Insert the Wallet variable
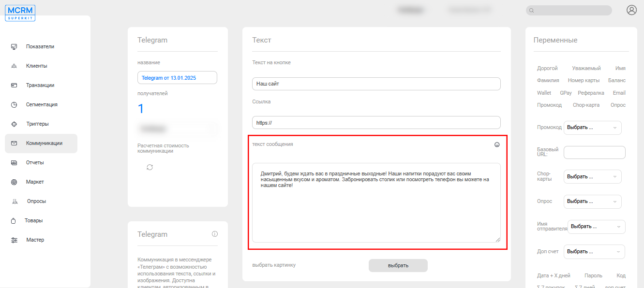The height and width of the screenshot is (288, 644). pos(544,93)
